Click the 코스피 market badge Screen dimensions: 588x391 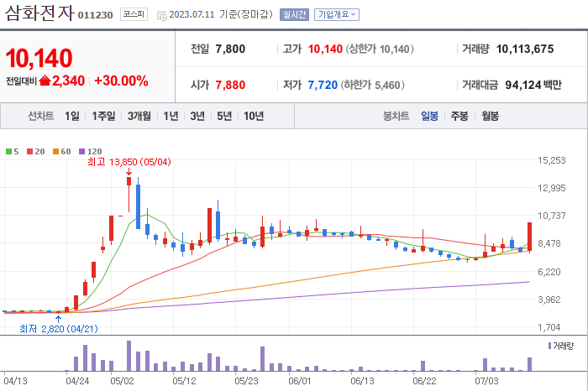tap(134, 14)
